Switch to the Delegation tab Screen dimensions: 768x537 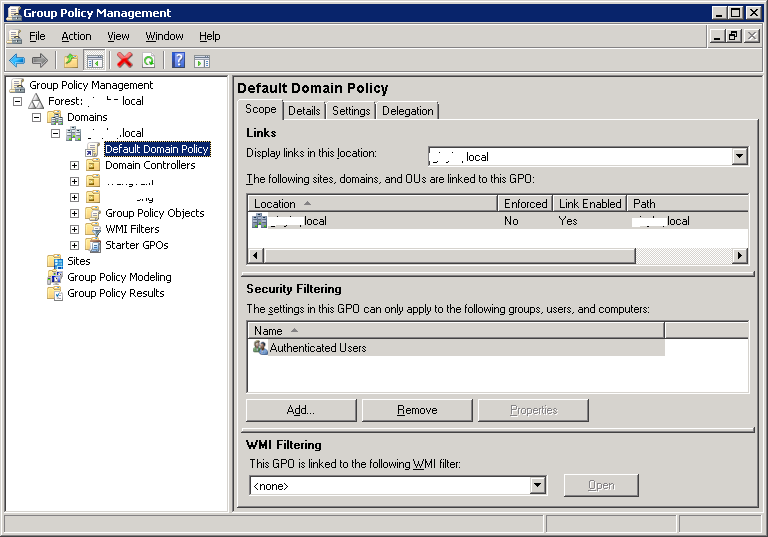click(x=408, y=111)
